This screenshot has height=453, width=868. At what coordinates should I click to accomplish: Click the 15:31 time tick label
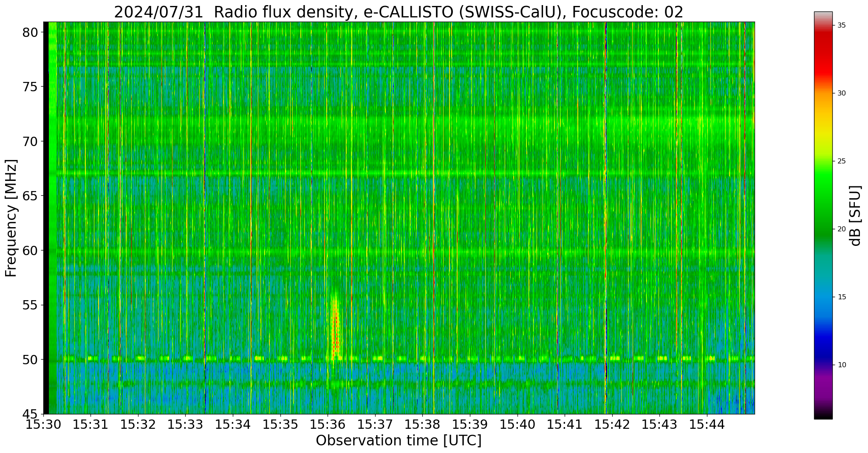coord(90,424)
